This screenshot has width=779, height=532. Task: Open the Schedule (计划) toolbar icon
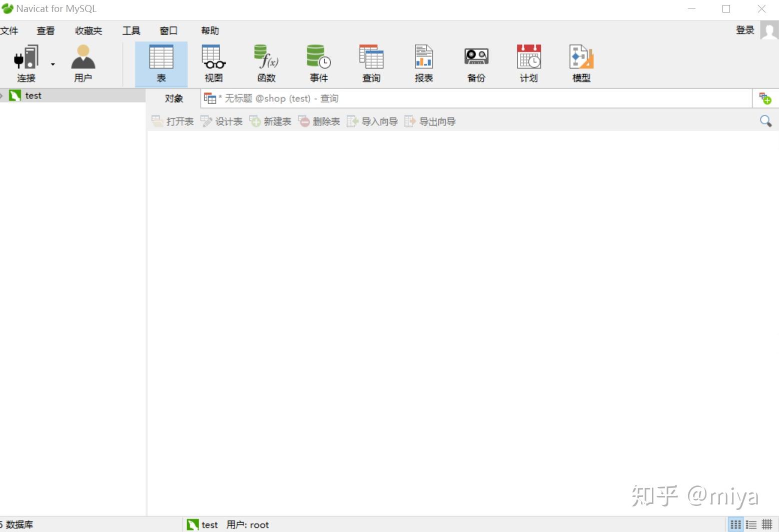pos(529,64)
